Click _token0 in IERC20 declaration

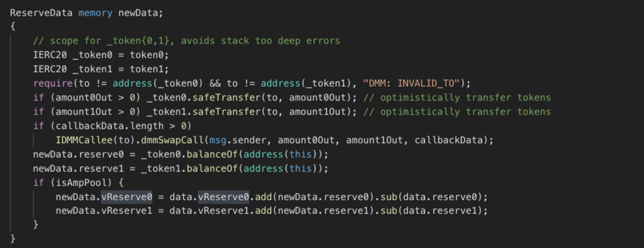click(x=93, y=55)
